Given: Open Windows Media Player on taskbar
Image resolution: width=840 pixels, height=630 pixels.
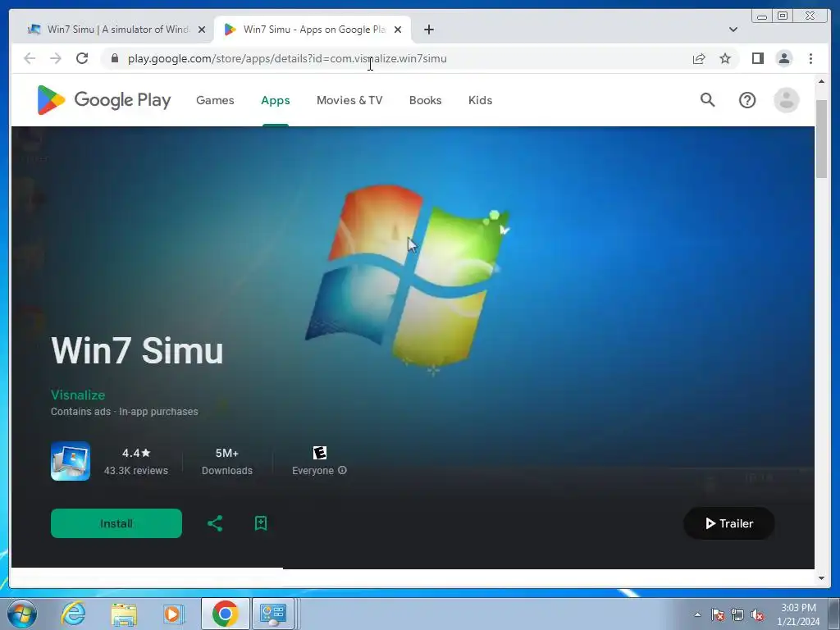Looking at the screenshot, I should coord(173,614).
